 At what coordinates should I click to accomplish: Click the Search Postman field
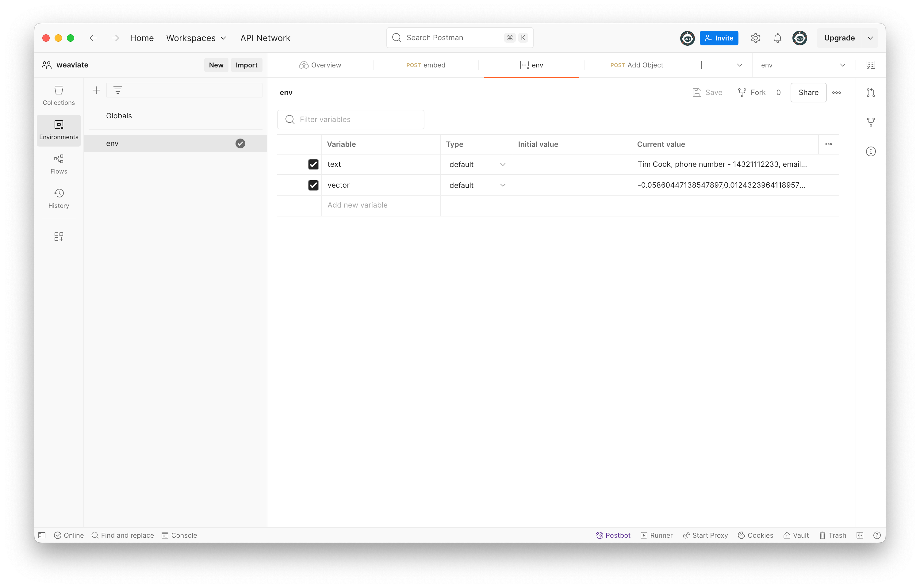460,38
